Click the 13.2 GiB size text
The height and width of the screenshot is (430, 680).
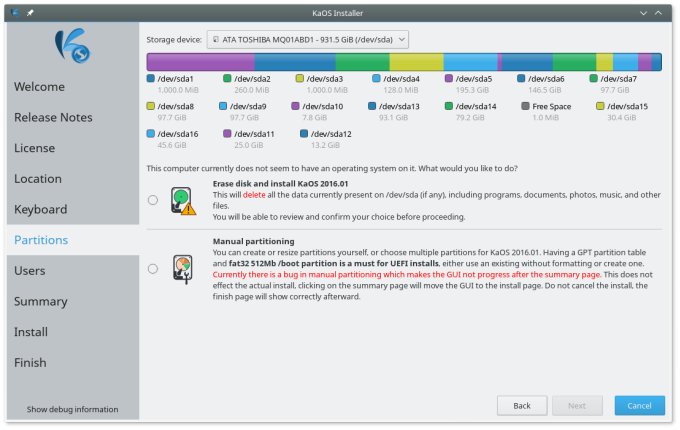coord(325,145)
